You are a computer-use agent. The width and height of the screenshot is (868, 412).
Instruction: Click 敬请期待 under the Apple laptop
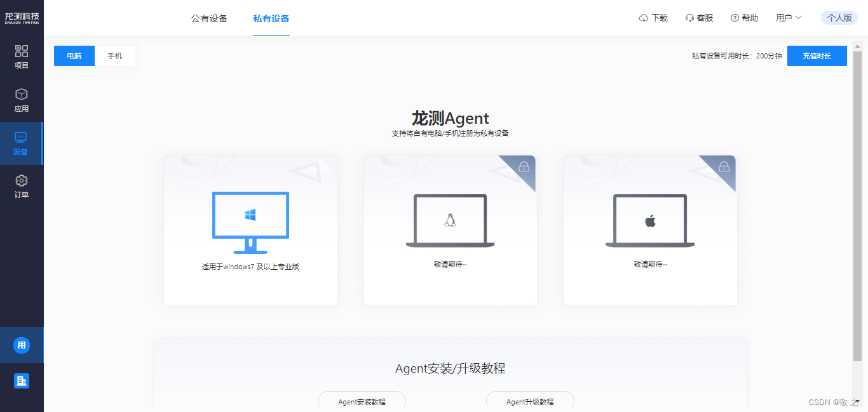click(x=650, y=264)
